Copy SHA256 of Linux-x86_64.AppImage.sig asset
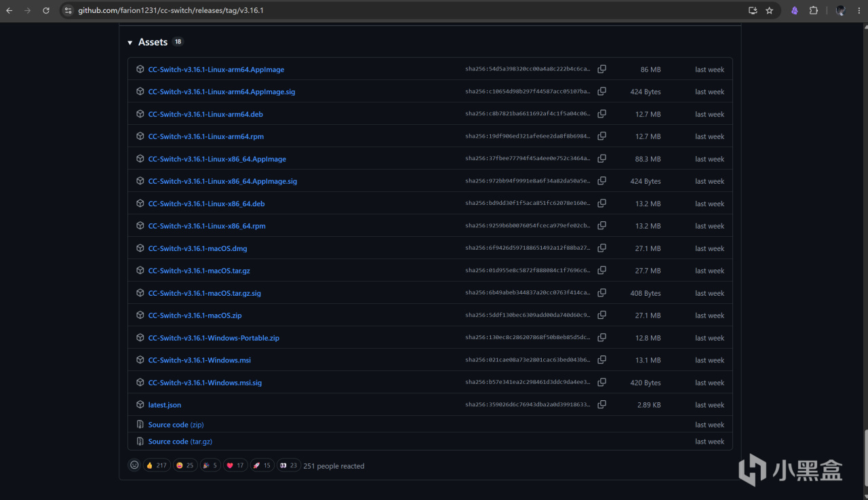 coord(601,181)
